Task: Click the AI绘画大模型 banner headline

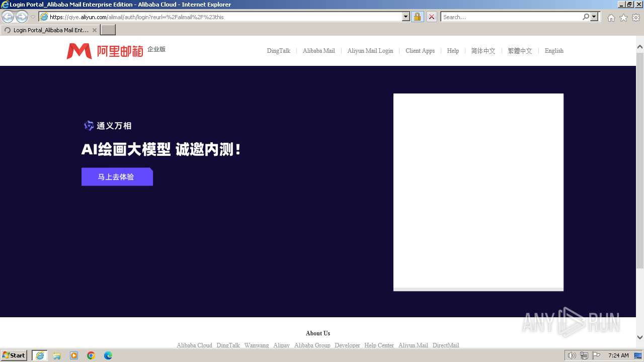Action: [x=161, y=149]
